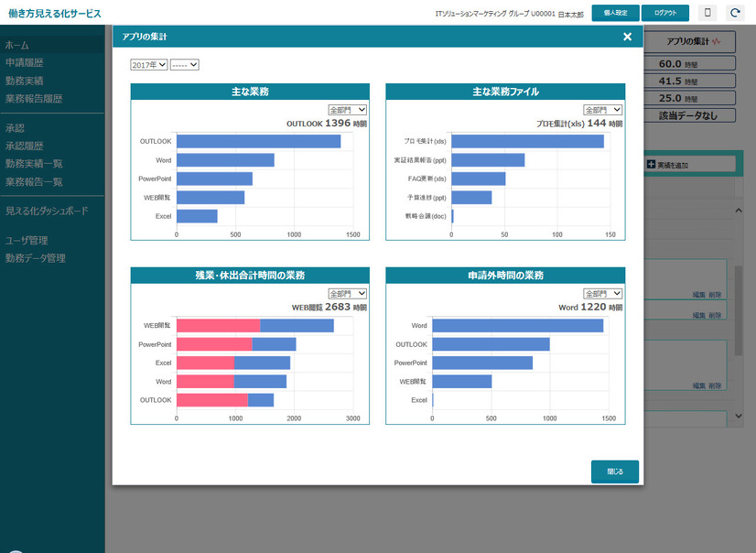Select 勤務実績 in the sidebar
The image size is (756, 553).
[25, 81]
